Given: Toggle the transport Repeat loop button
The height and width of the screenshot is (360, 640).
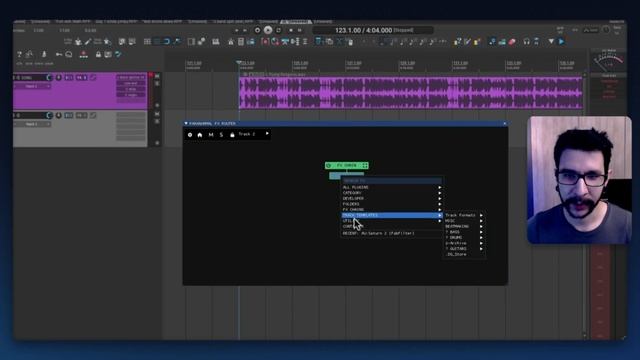Looking at the screenshot, I should 279,30.
